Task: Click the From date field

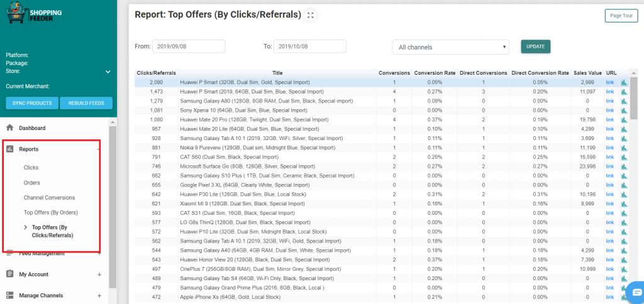Action: [189, 46]
